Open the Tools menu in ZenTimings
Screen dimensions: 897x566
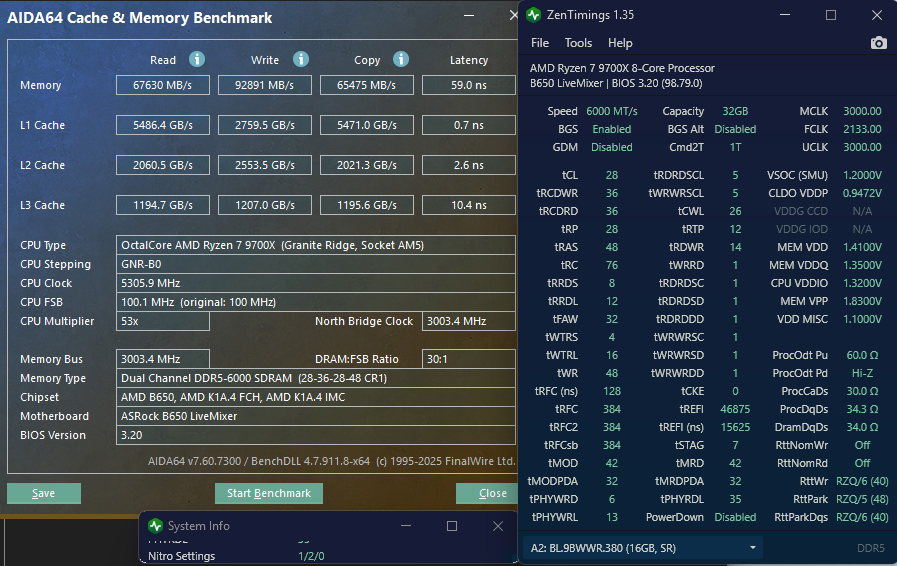point(578,43)
